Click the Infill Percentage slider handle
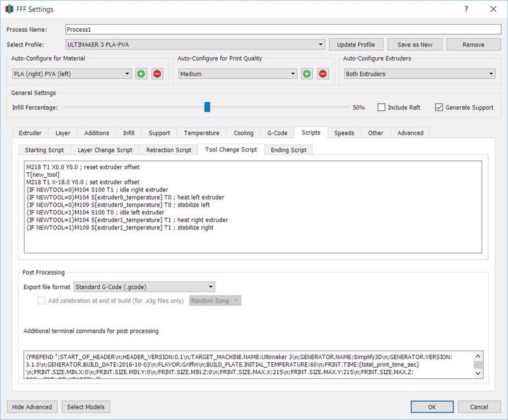508x420 pixels. (x=207, y=107)
